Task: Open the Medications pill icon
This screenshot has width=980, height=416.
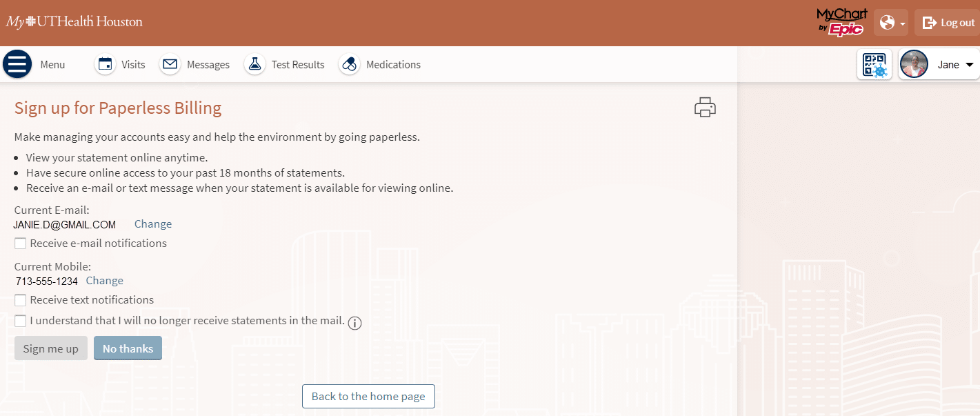Action: 350,64
